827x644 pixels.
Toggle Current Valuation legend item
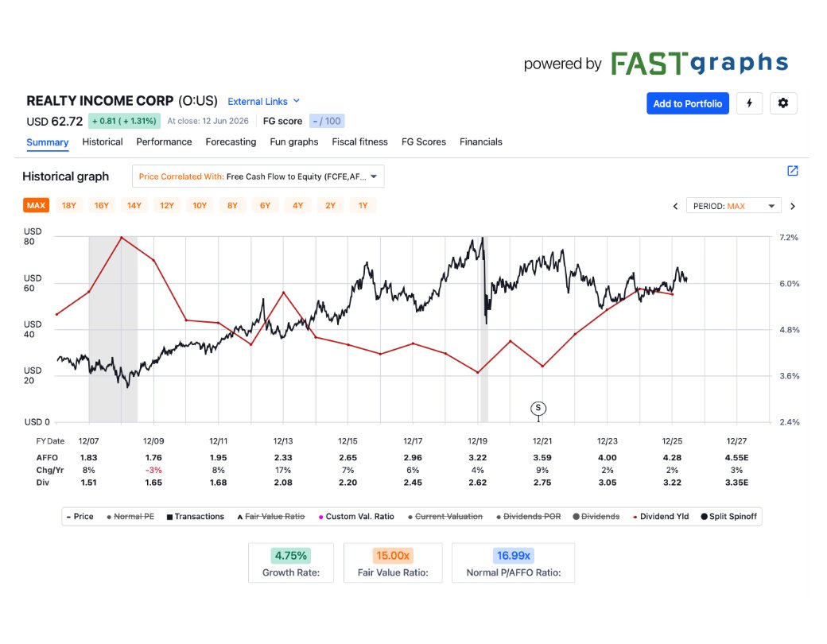point(445,516)
